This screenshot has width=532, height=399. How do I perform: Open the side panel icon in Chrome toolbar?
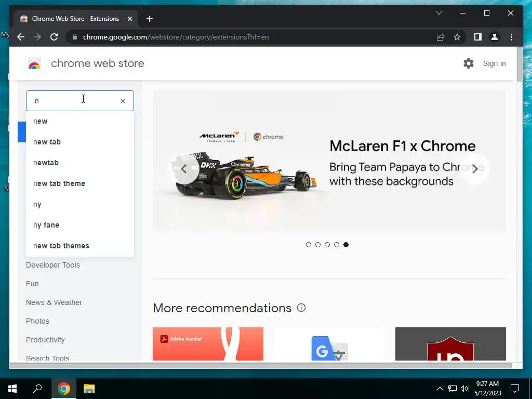click(x=478, y=37)
